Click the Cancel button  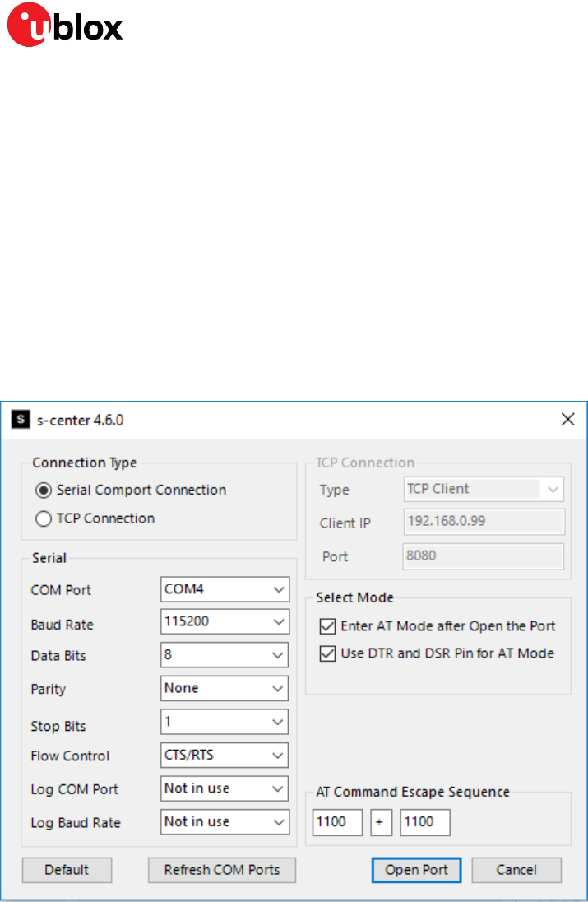pyautogui.click(x=516, y=870)
